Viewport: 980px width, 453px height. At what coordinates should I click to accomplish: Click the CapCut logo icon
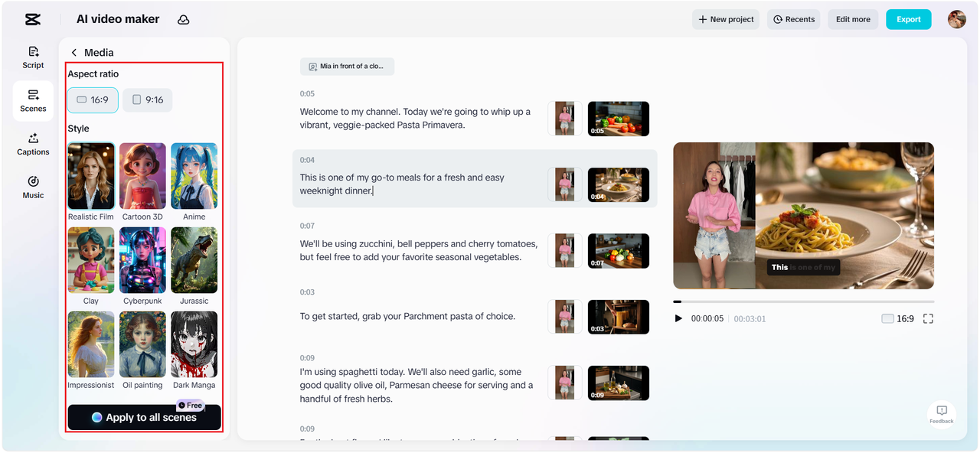pos(32,19)
